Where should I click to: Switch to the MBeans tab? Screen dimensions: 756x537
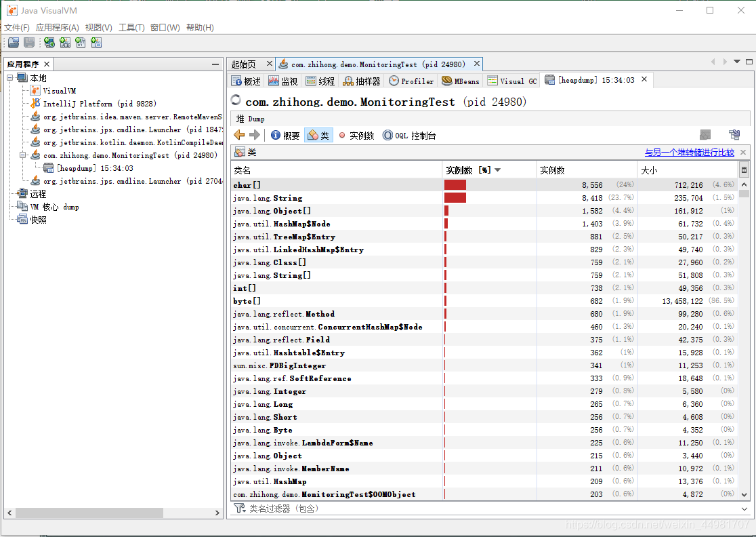click(x=461, y=81)
